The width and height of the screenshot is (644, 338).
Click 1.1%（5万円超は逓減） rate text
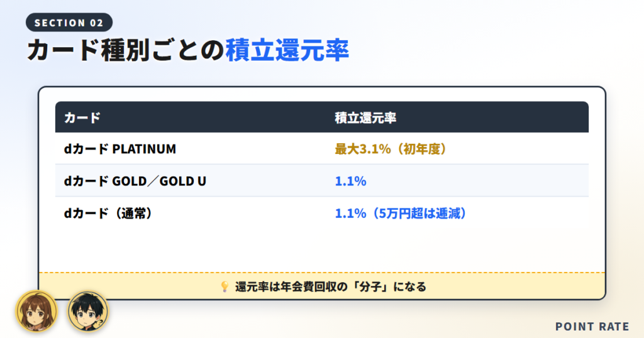click(x=401, y=214)
